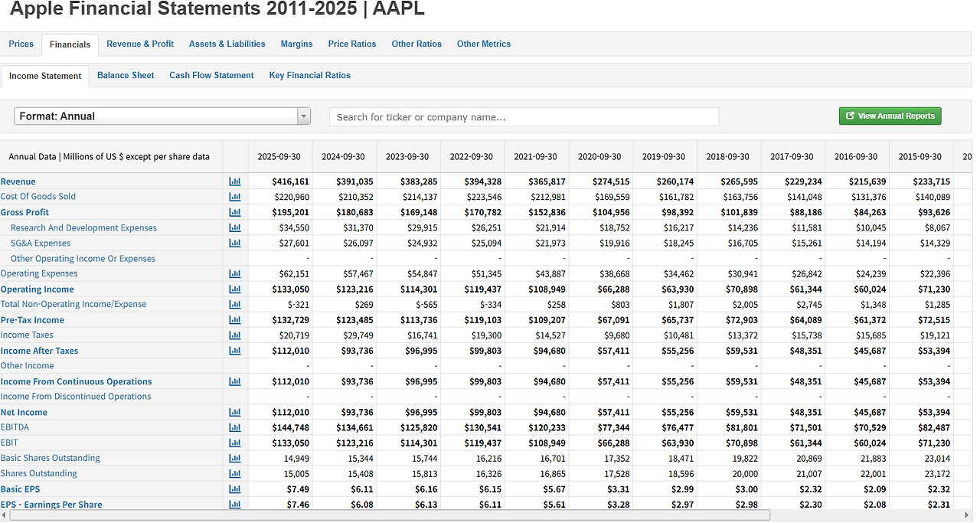Screen dimensions: 980x523
Task: Open the Pre-Tax Income link
Action: point(32,320)
